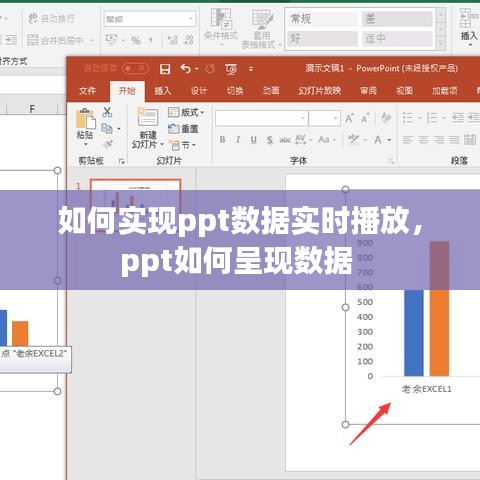The height and width of the screenshot is (480, 480).
Task: Open the 剪贴板 dialog launcher
Action: click(x=122, y=161)
